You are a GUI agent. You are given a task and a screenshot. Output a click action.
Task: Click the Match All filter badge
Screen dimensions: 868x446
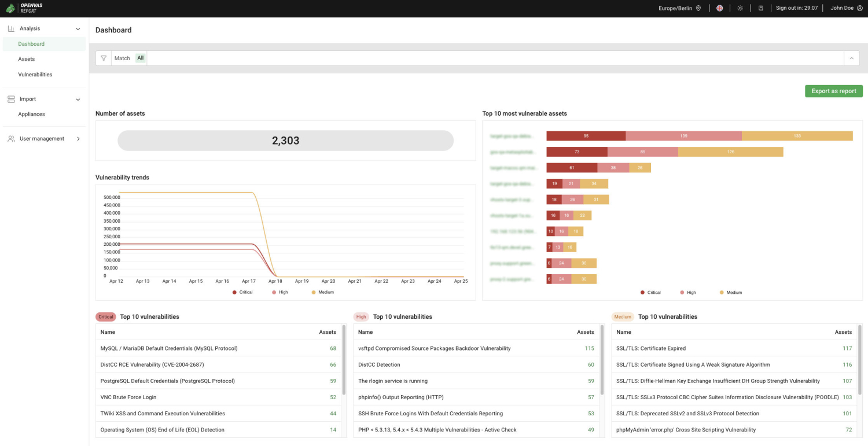tap(140, 58)
